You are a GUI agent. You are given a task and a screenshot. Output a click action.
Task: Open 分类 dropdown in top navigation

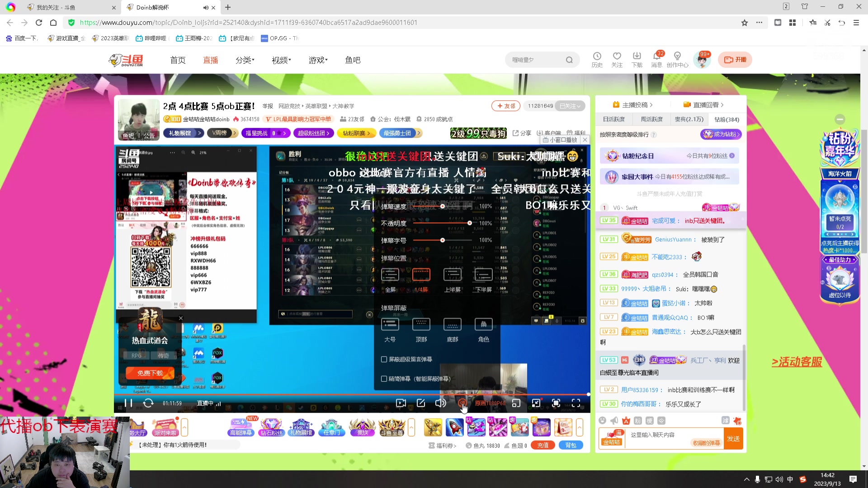coord(245,60)
